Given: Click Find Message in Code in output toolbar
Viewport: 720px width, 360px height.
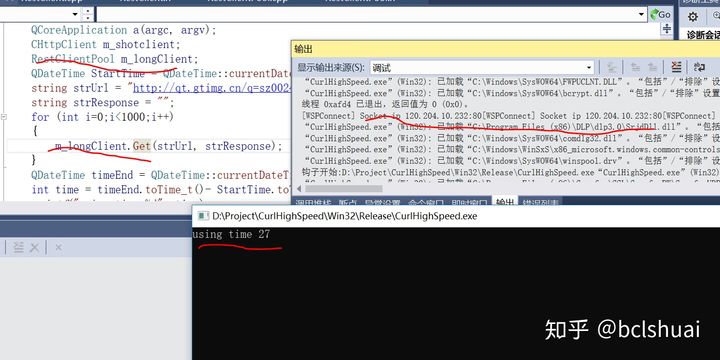Looking at the screenshot, I should (x=612, y=68).
